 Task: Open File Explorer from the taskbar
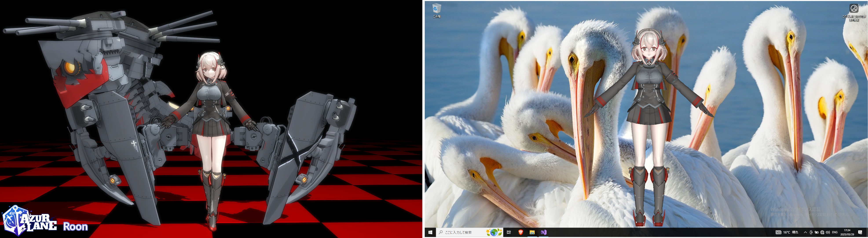(x=532, y=232)
